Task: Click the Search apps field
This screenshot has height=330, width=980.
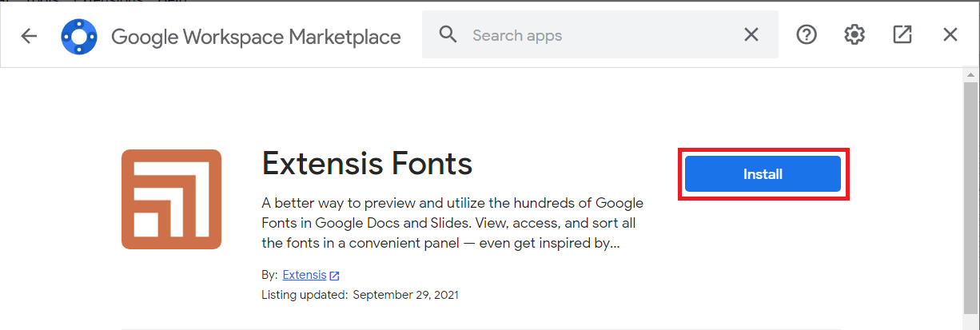Action: click(x=600, y=35)
